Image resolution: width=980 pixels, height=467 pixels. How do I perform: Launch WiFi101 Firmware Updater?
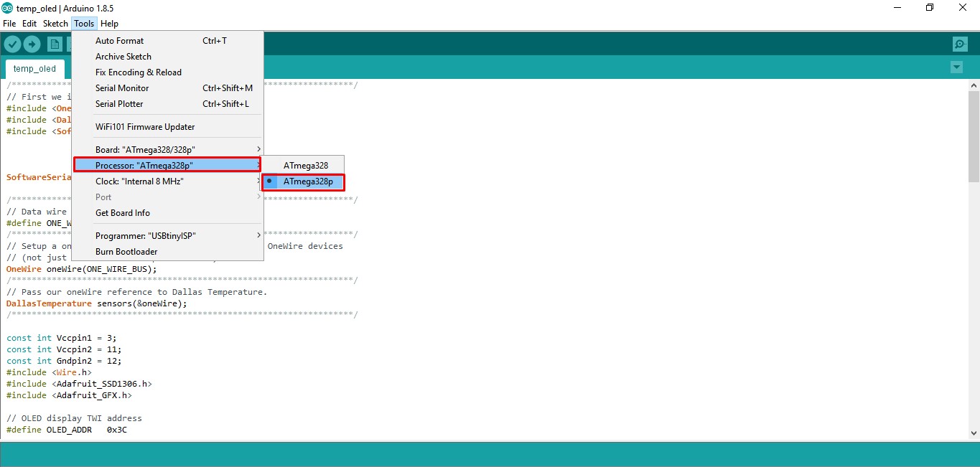coord(167,127)
